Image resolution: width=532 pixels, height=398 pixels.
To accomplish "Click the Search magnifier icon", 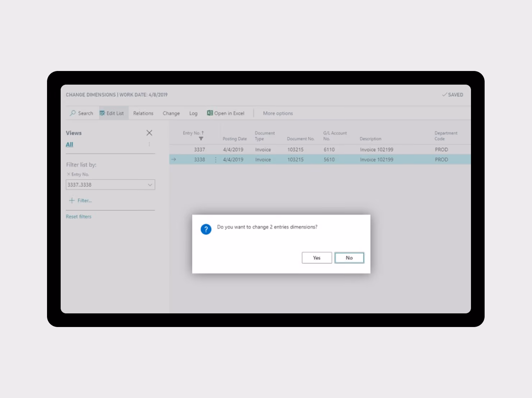I will (73, 113).
